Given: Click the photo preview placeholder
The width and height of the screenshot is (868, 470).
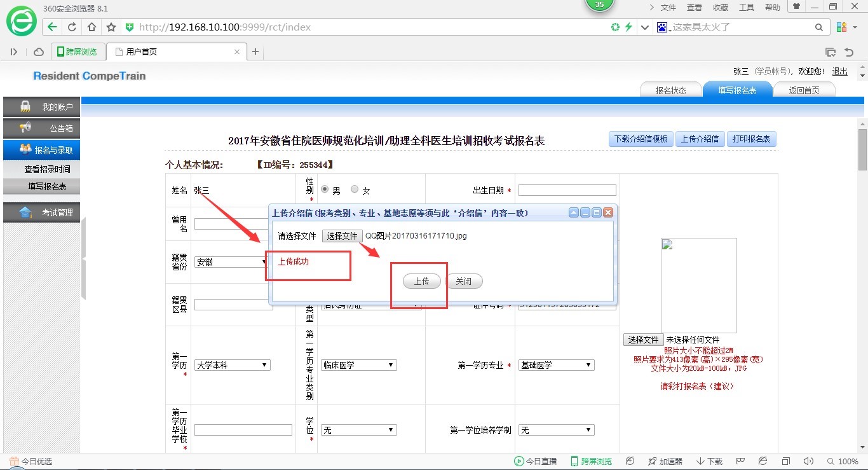Looking at the screenshot, I should click(x=699, y=286).
